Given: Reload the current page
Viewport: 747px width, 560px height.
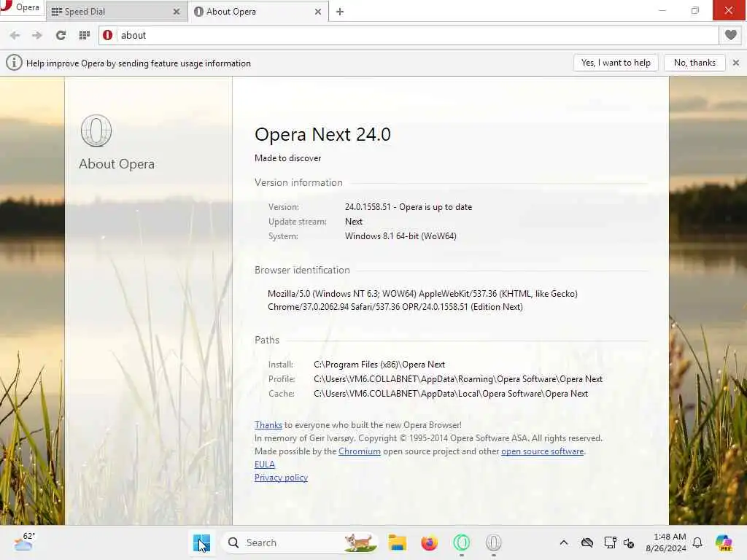Looking at the screenshot, I should pos(61,35).
